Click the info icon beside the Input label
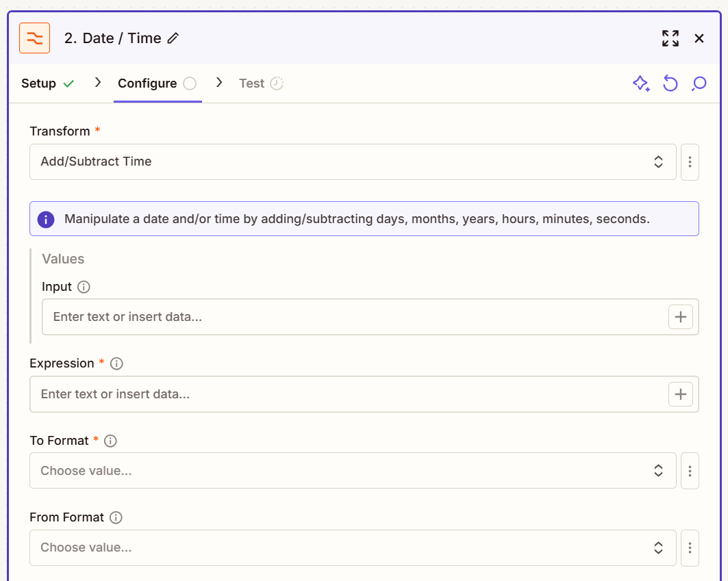The width and height of the screenshot is (728, 581). [84, 287]
